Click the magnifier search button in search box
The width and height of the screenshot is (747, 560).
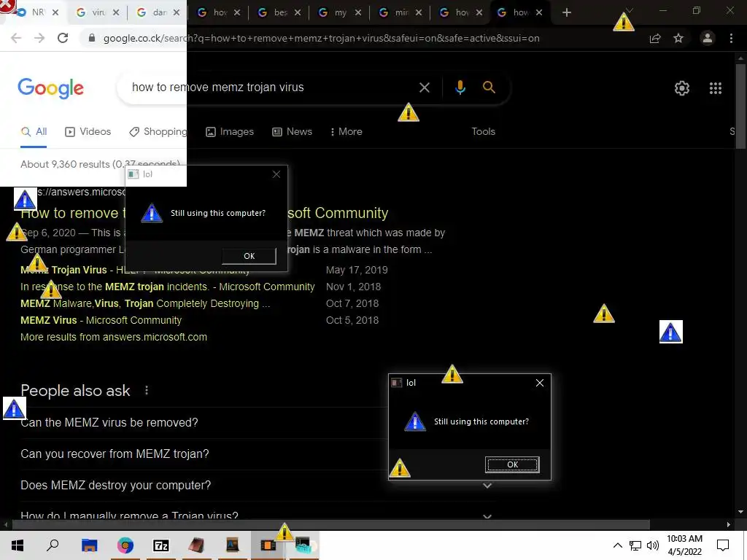pyautogui.click(x=489, y=87)
